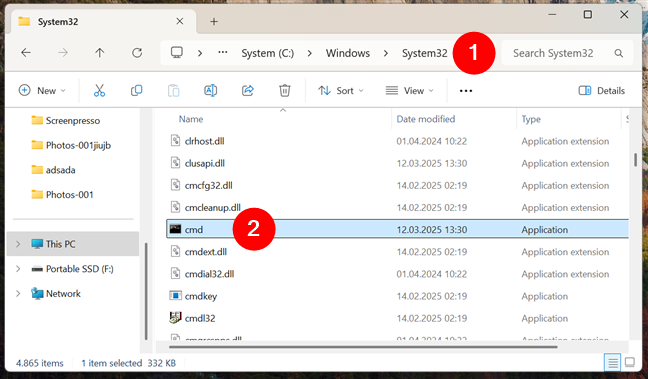Click the Delete trash icon
Screen dimensions: 648x379
[x=285, y=91]
